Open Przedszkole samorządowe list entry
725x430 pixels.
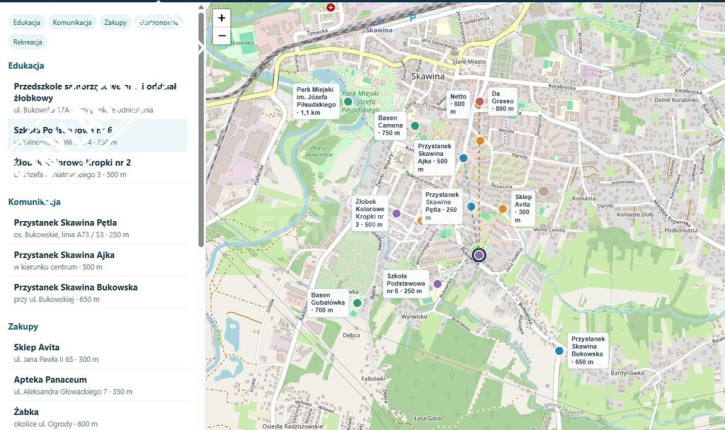98,98
